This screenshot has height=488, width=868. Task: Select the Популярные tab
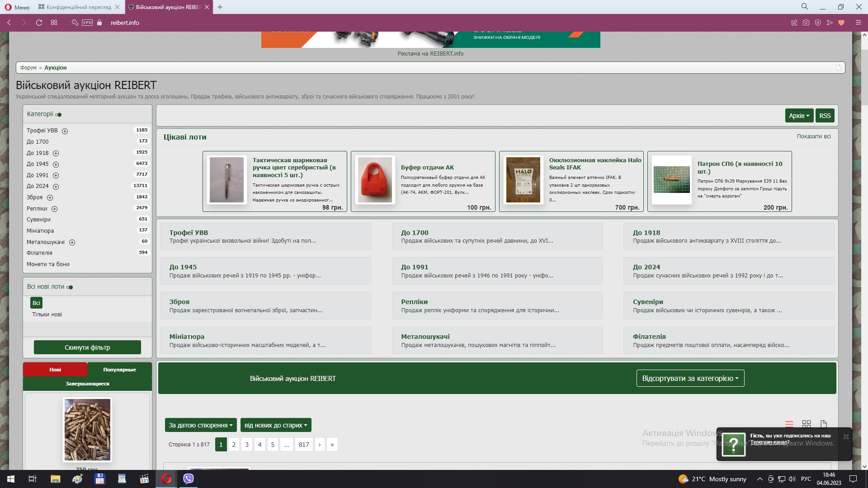[120, 370]
